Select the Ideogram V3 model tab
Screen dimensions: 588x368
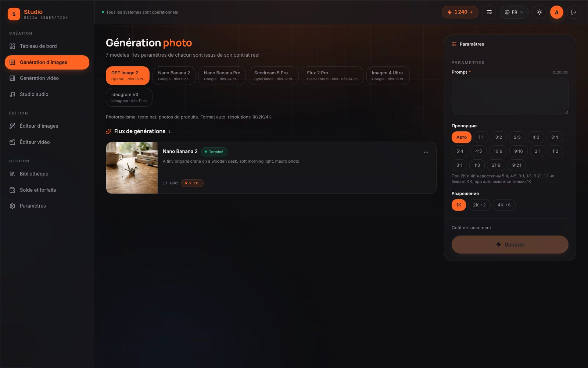(129, 97)
